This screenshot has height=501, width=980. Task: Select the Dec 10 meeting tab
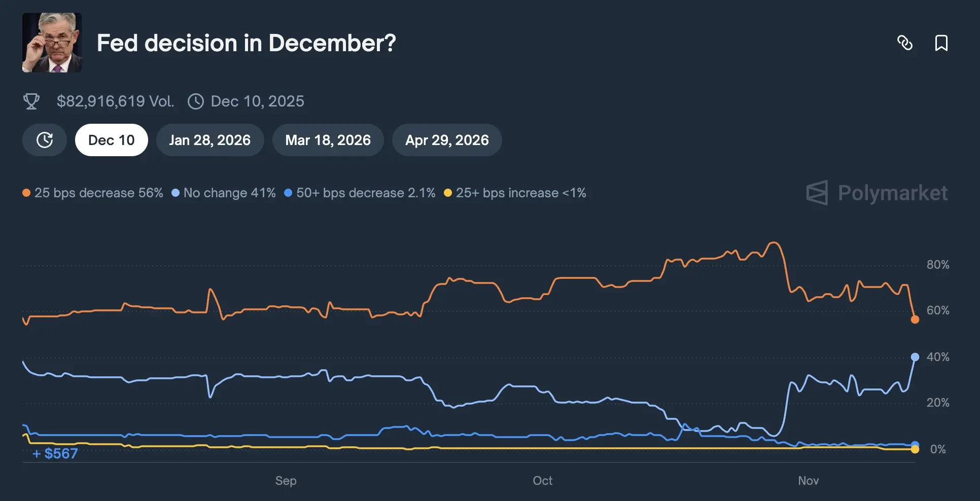pos(112,140)
